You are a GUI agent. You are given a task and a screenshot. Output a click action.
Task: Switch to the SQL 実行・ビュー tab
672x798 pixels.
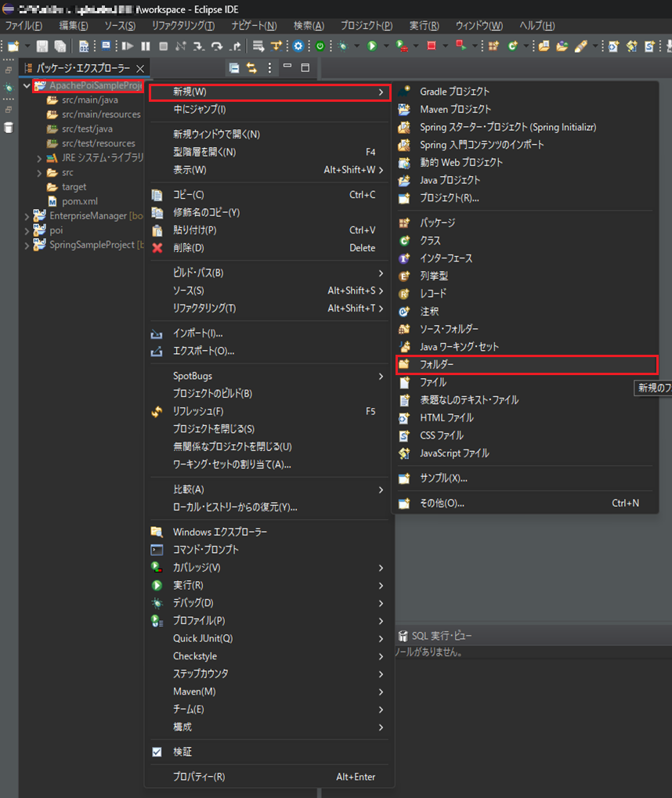[435, 636]
